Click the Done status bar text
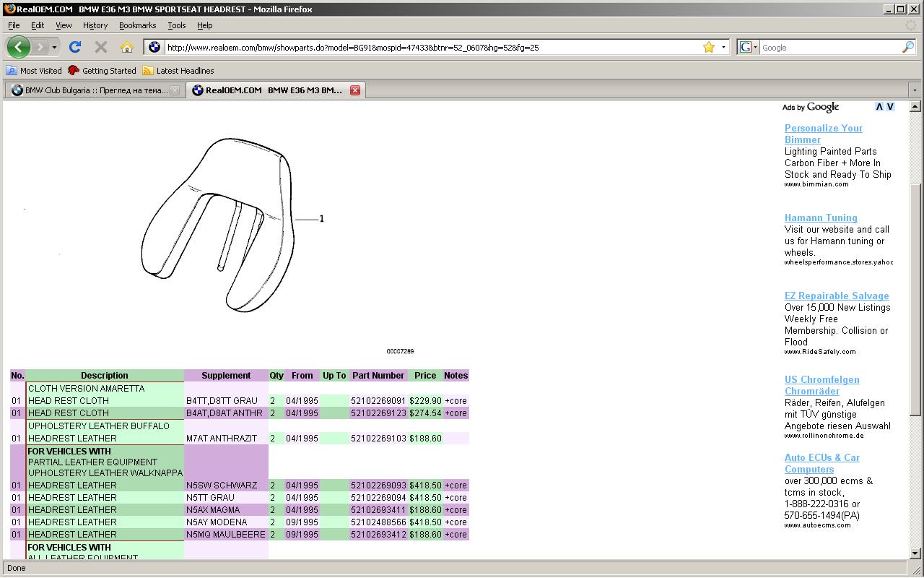Screen dimensions: 924x578 pyautogui.click(x=16, y=568)
